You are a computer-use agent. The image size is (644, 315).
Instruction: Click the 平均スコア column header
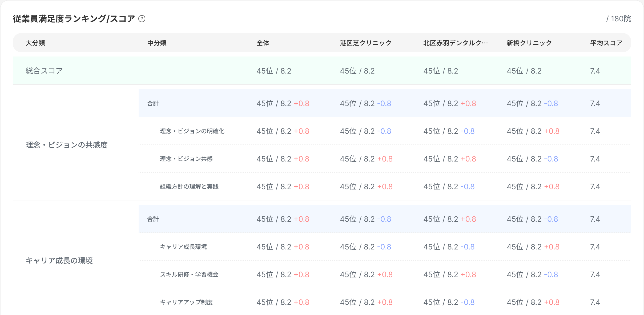click(606, 43)
